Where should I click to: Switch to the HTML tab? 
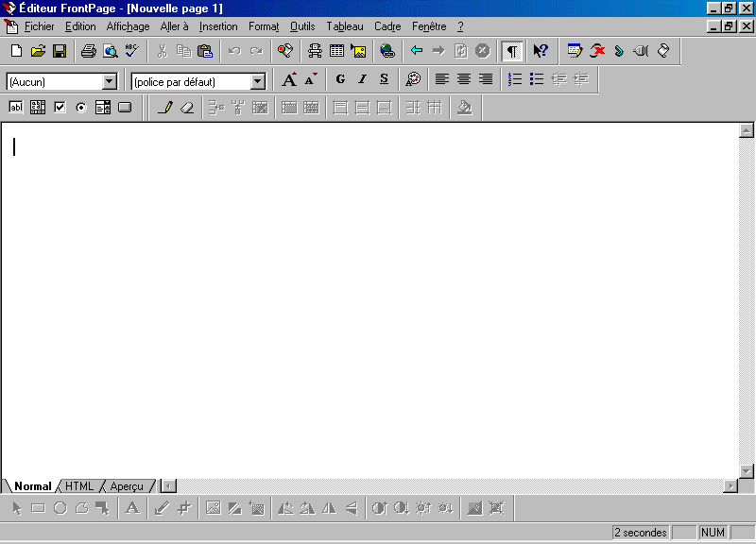79,486
